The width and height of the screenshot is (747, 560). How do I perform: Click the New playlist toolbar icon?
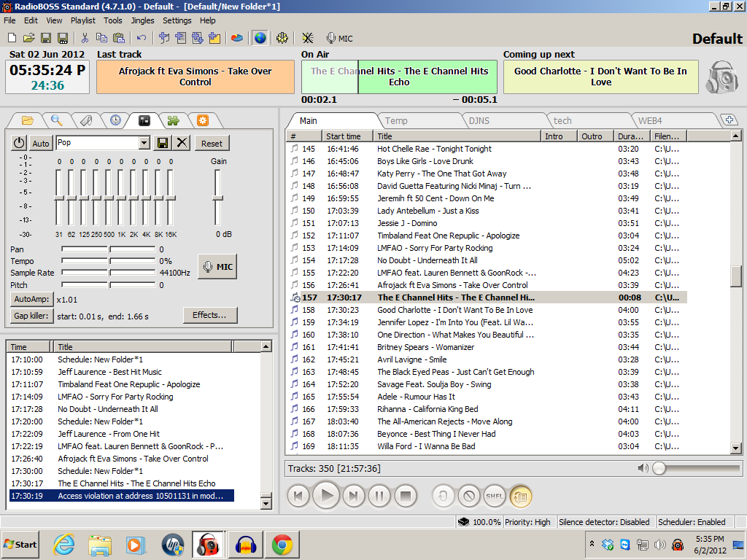(x=12, y=38)
